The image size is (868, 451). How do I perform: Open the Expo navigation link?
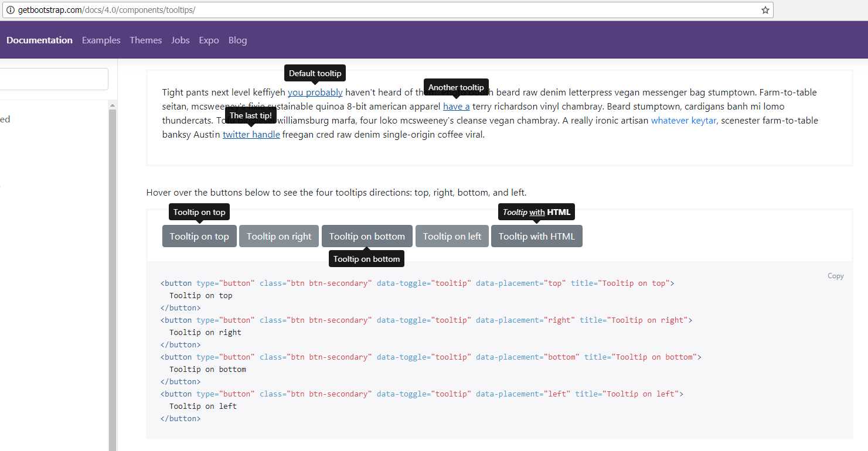209,40
